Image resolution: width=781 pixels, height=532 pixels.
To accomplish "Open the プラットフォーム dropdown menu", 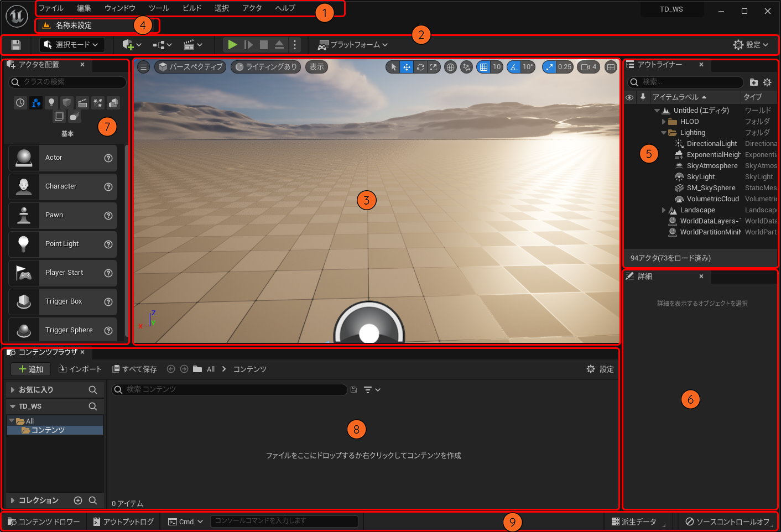I will click(x=353, y=45).
